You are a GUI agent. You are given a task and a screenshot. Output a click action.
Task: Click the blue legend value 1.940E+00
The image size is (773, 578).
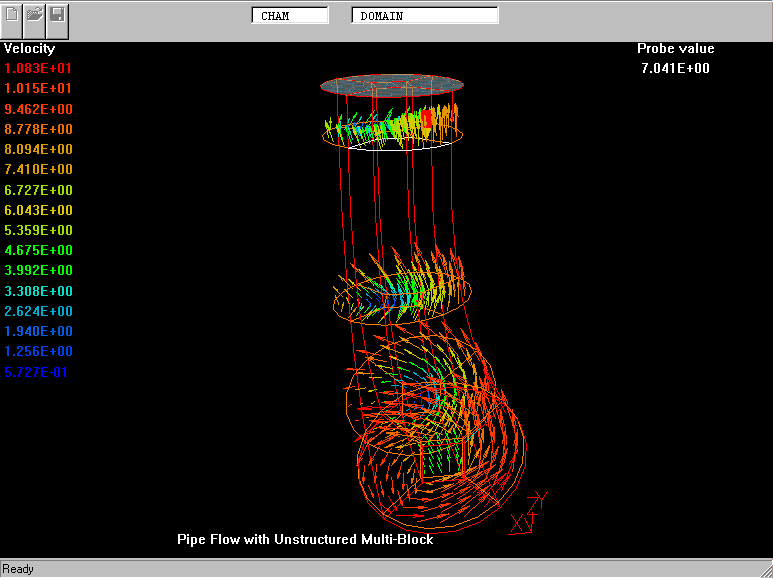coord(38,331)
